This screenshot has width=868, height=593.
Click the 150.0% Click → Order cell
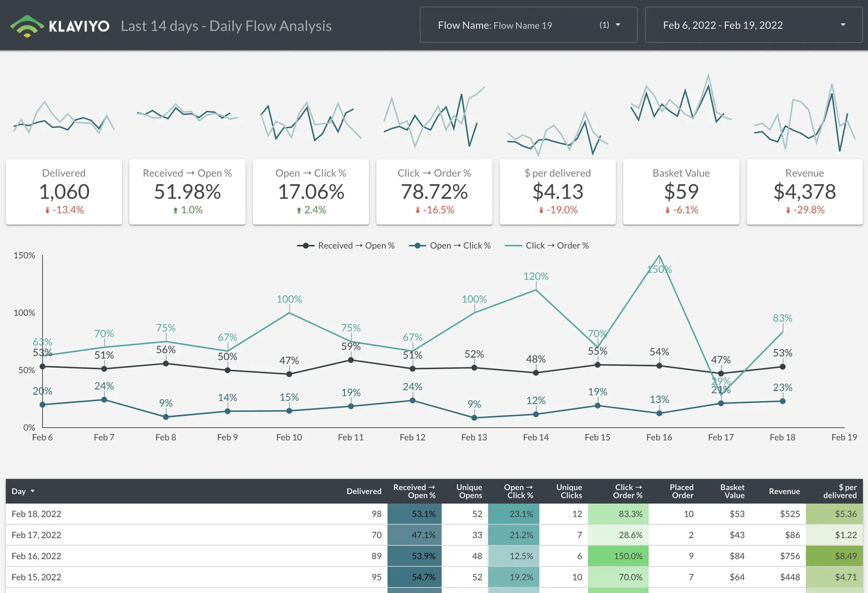618,556
